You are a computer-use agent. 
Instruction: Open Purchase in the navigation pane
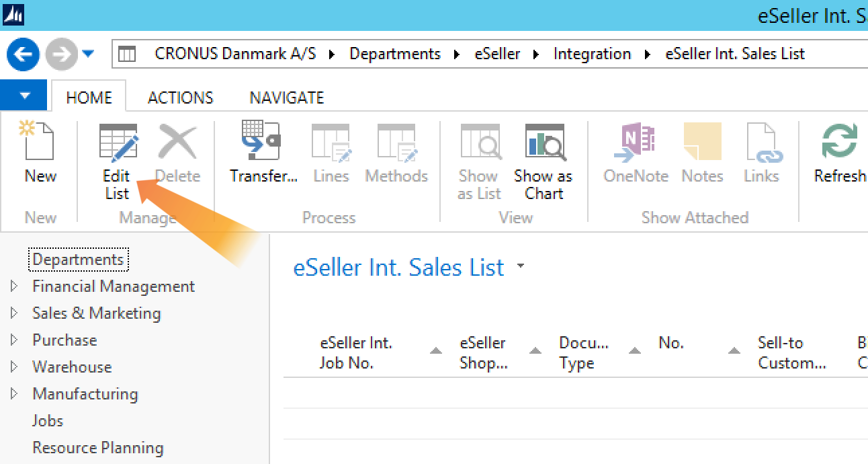[x=64, y=340]
